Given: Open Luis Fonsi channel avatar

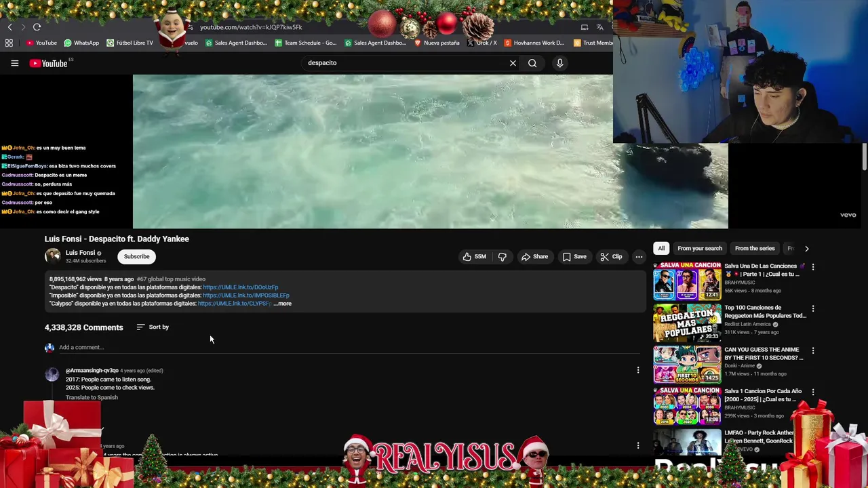Looking at the screenshot, I should 52,256.
